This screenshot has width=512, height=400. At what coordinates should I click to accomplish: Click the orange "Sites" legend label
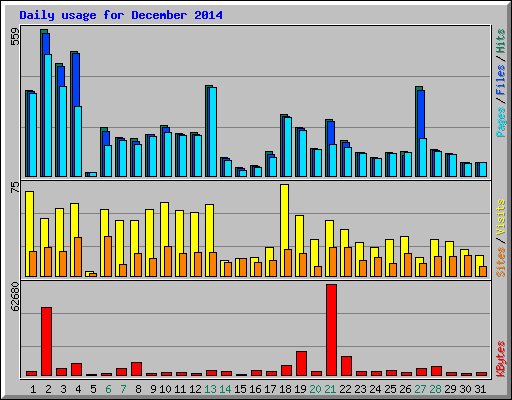tap(501, 262)
